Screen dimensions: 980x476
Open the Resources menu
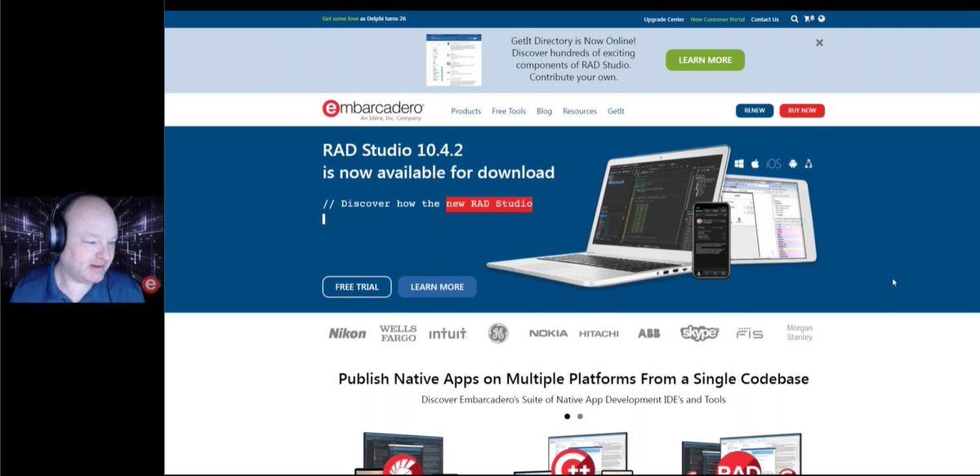pos(580,111)
